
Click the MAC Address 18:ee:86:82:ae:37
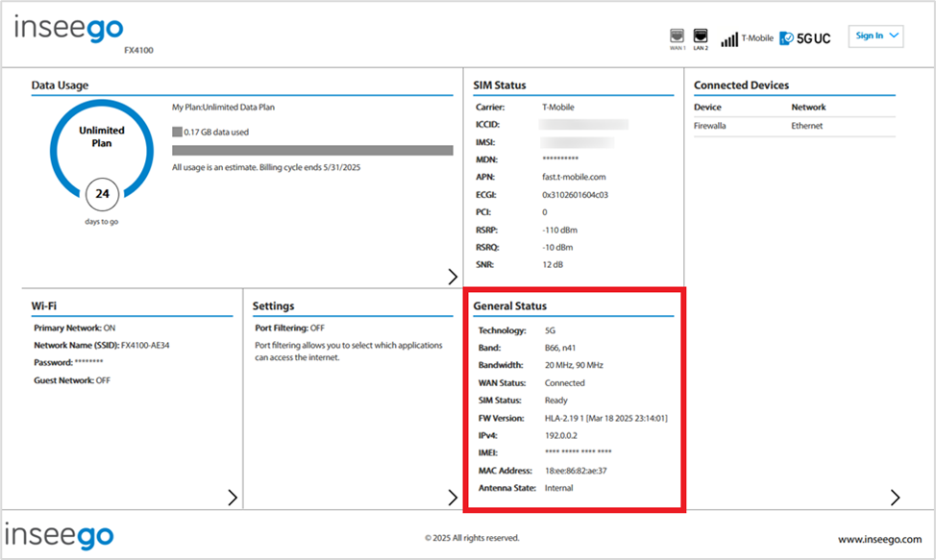pyautogui.click(x=576, y=471)
